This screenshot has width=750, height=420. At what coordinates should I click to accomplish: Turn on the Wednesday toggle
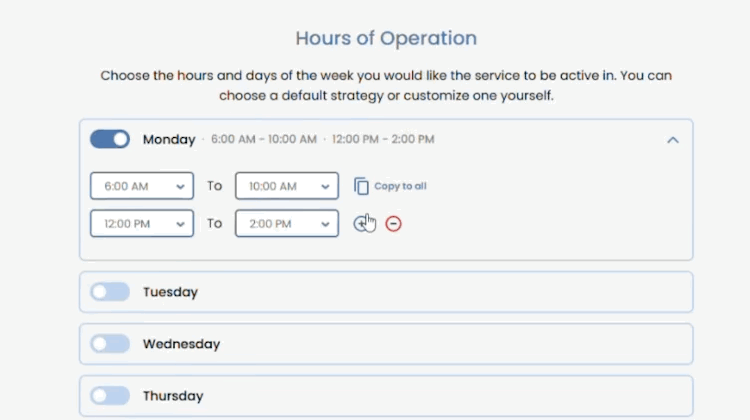pos(110,344)
